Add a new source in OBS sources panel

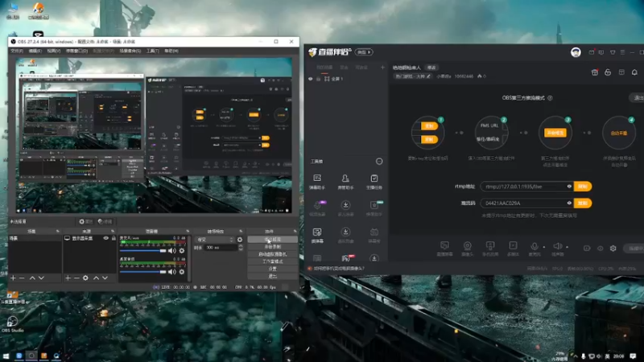[68, 278]
